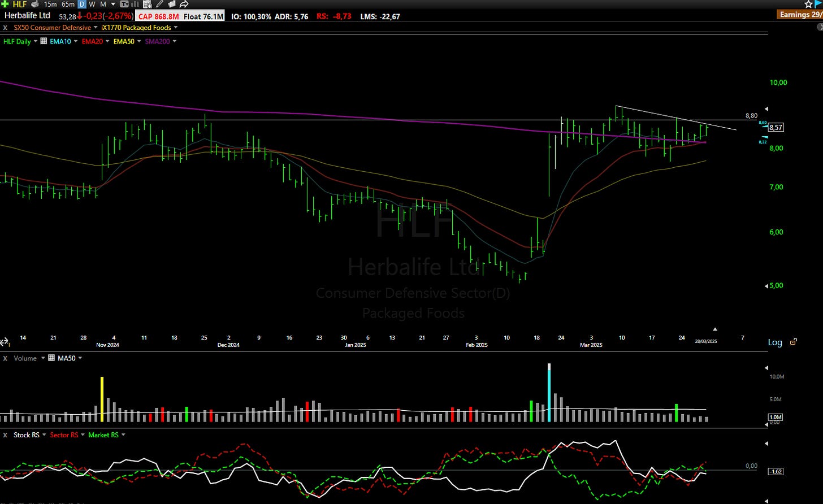
Task: Click the green plus add-symbol icon
Action: [5, 4]
